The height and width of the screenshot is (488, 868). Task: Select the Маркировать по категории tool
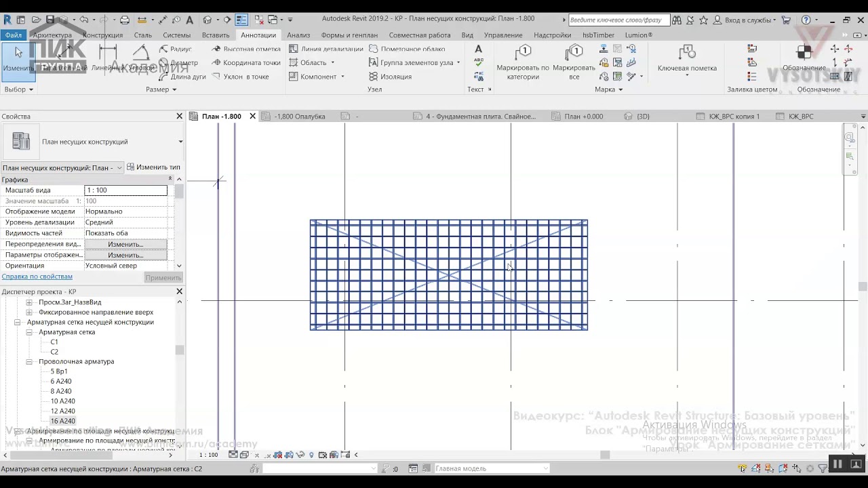pos(523,62)
